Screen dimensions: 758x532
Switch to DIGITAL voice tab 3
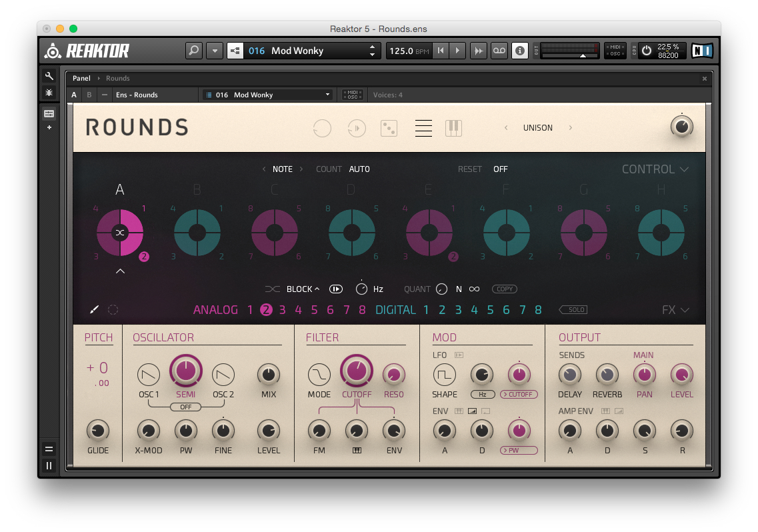pyautogui.click(x=457, y=309)
